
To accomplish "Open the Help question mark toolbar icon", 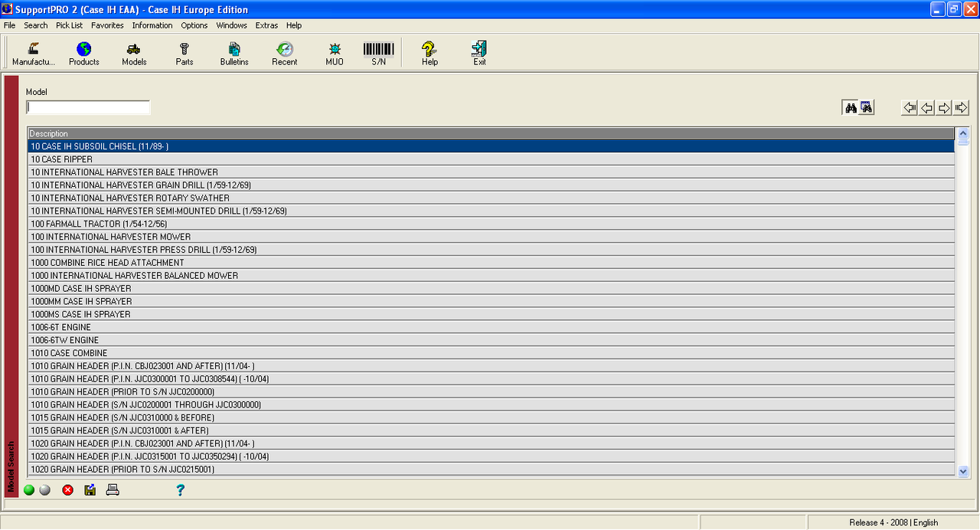I will pyautogui.click(x=430, y=54).
